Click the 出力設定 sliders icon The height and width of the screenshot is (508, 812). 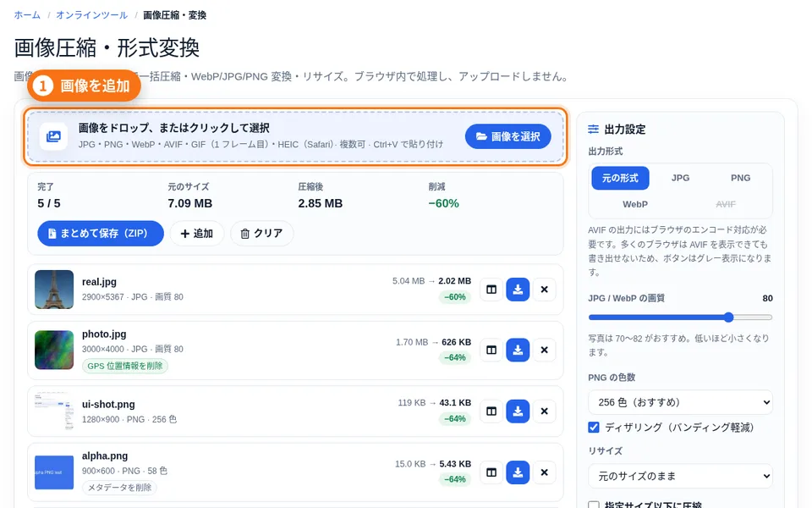click(x=594, y=129)
